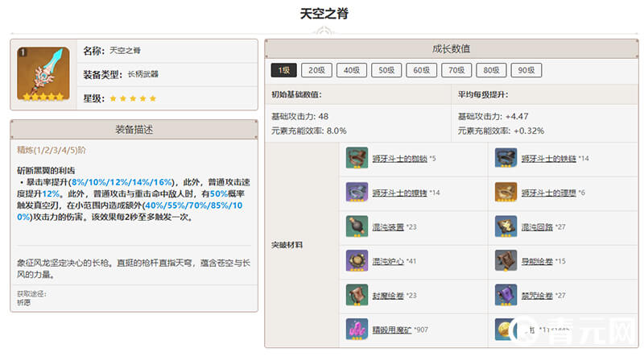Click the skill name 斫断黑翼的利齿
The height and width of the screenshot is (357, 644).
click(x=46, y=170)
